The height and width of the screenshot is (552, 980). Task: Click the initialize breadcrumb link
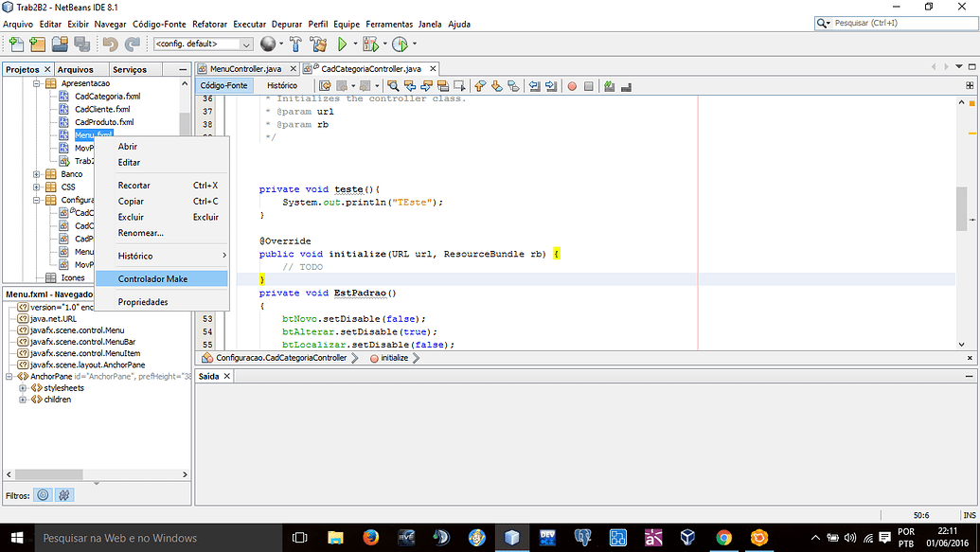[x=398, y=360]
